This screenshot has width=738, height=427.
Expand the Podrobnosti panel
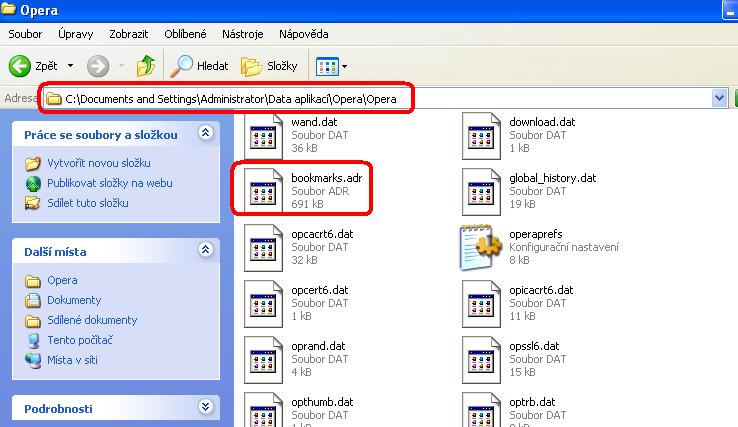tap(206, 407)
